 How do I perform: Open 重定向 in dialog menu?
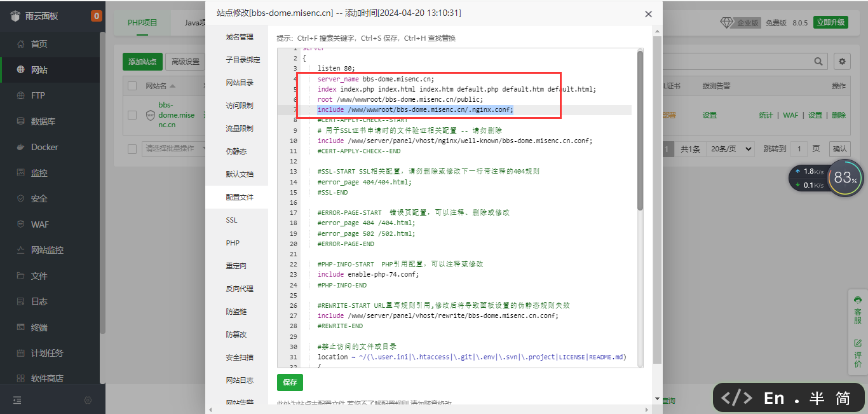pos(236,266)
